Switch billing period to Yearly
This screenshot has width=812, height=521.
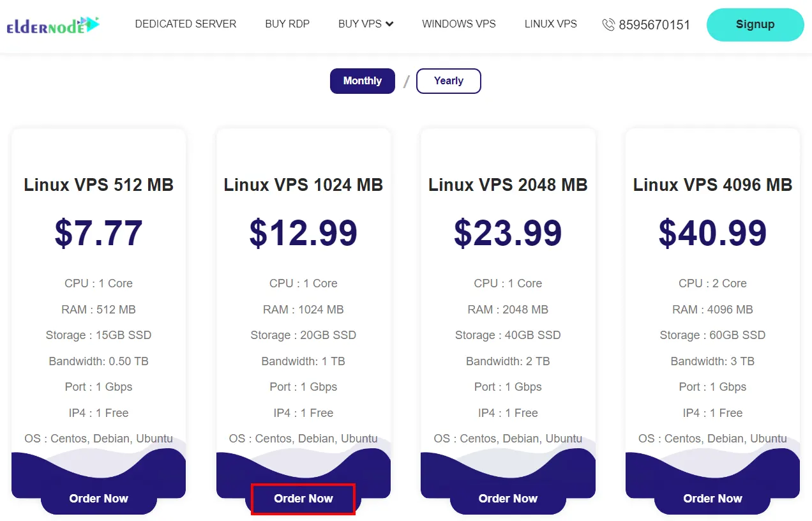point(448,81)
